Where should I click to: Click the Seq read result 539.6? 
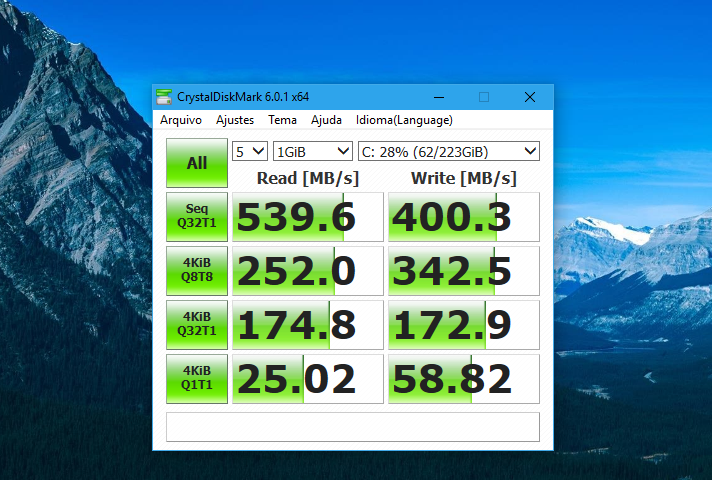coord(308,217)
